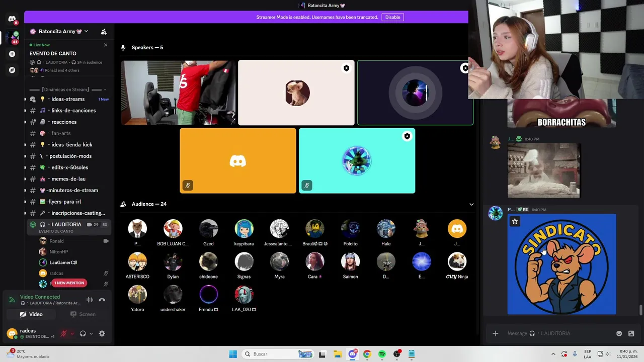Open Discord direct messages home icon

tap(12, 19)
